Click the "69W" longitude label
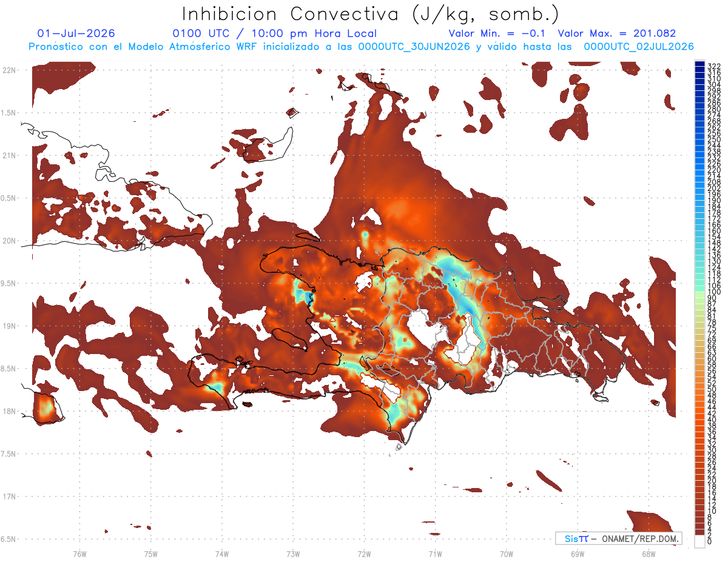The image size is (728, 562). 578,554
